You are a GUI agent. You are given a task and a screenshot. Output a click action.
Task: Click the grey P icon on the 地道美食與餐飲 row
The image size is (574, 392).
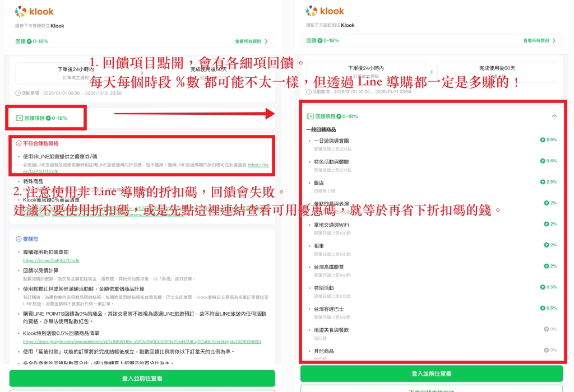[546, 329]
